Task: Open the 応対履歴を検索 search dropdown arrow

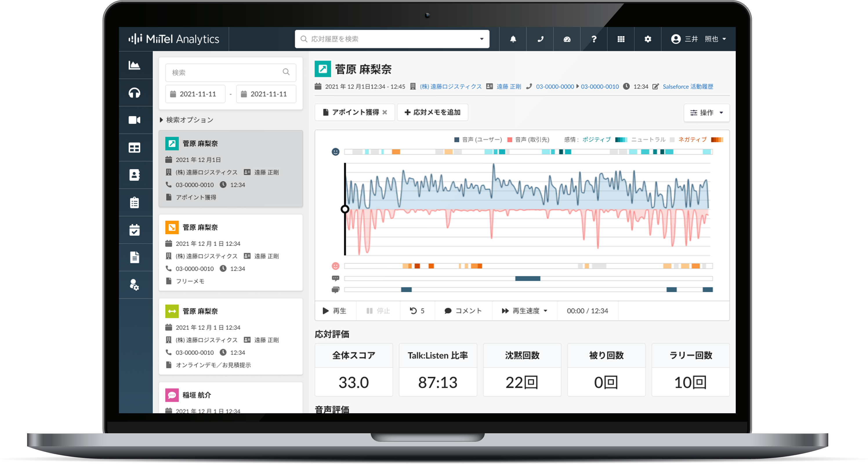Action: pyautogui.click(x=482, y=39)
